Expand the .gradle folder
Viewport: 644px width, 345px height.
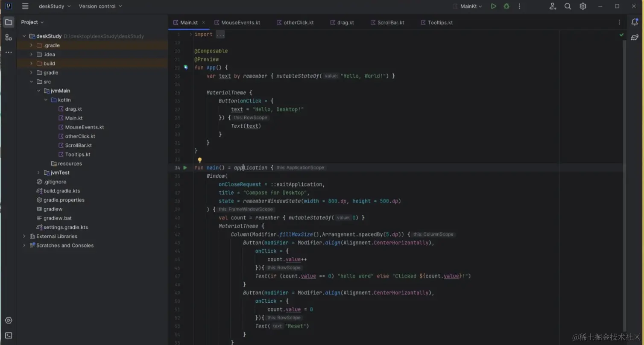(x=31, y=45)
